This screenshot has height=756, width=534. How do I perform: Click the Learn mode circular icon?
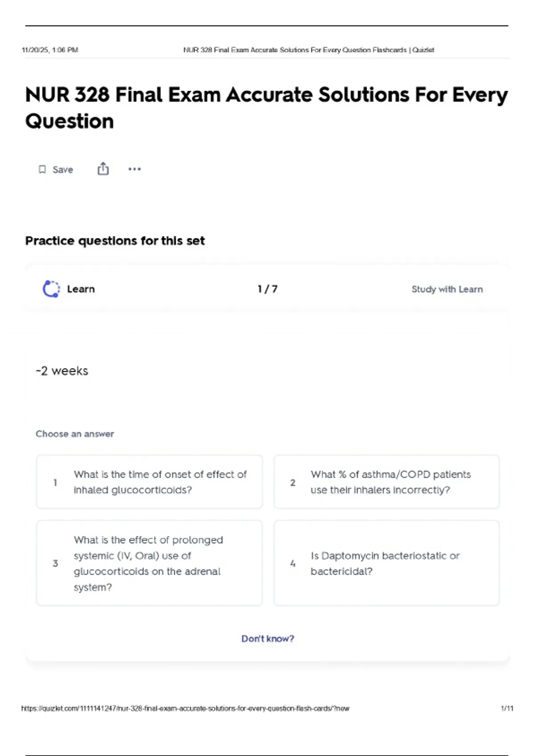[51, 289]
